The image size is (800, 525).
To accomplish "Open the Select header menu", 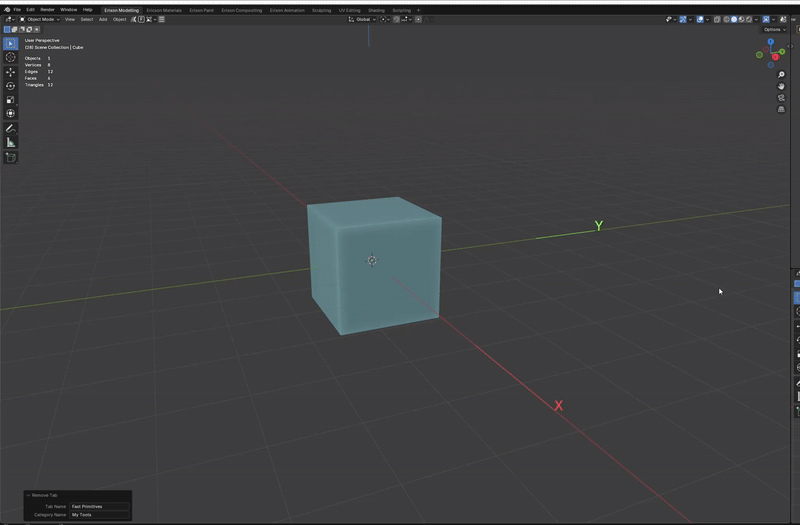I will [87, 19].
